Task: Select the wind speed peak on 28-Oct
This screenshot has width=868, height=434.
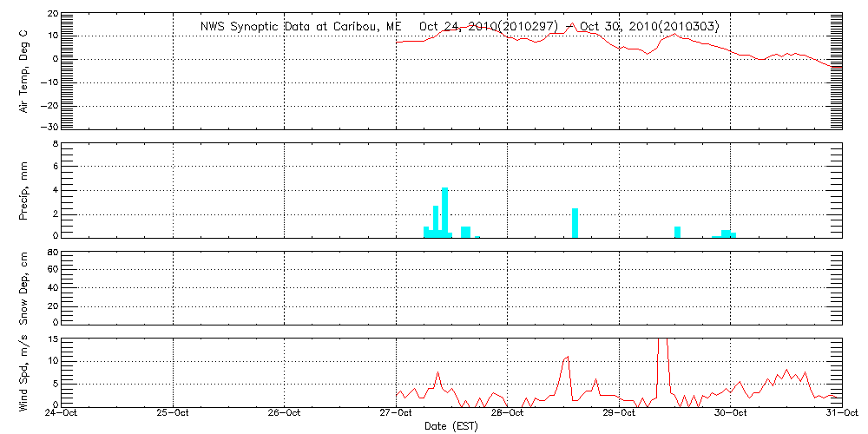Action: click(568, 357)
